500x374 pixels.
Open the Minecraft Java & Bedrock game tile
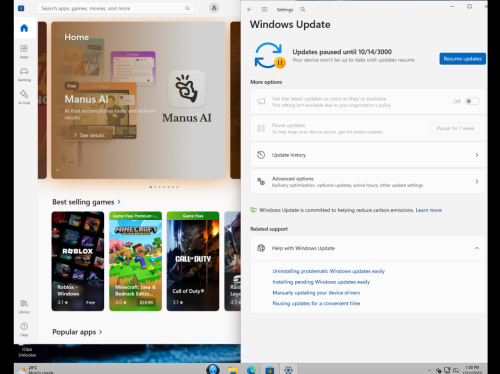[x=135, y=261]
